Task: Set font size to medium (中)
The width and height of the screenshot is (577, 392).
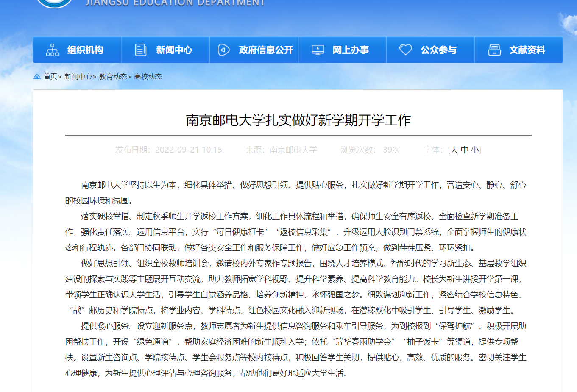Action: coord(465,150)
